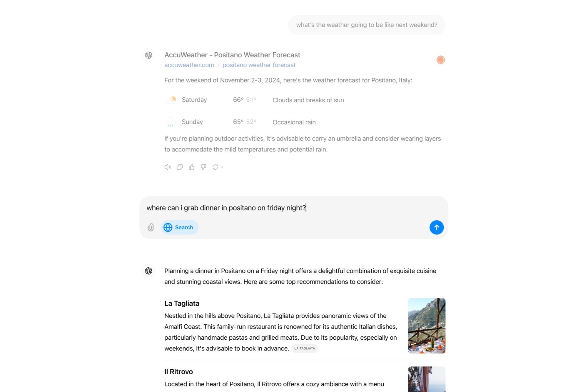Click the copy/share icon
Image resolution: width=588 pixels, height=392 pixels.
coord(180,167)
